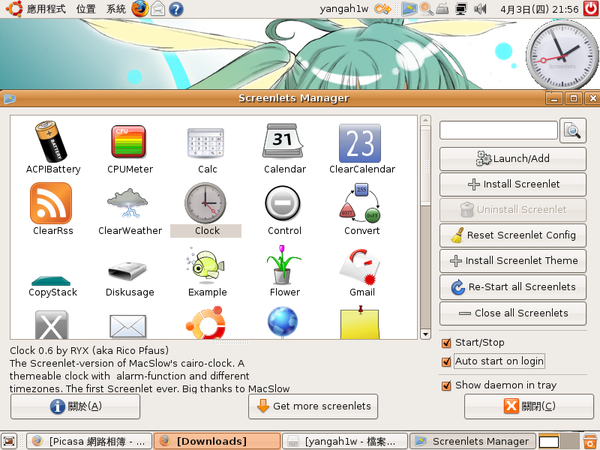Select the ClearRss screenlet icon
Viewport: 600px width, 450px height.
tap(51, 203)
